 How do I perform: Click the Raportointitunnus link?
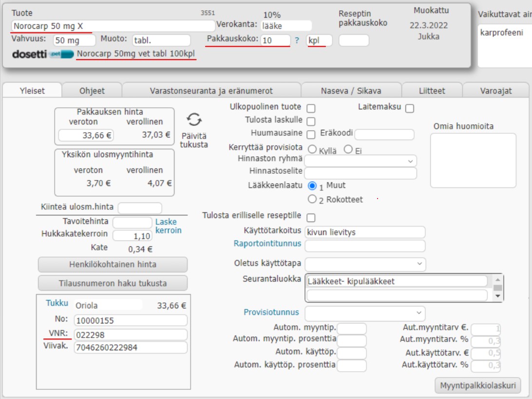267,243
